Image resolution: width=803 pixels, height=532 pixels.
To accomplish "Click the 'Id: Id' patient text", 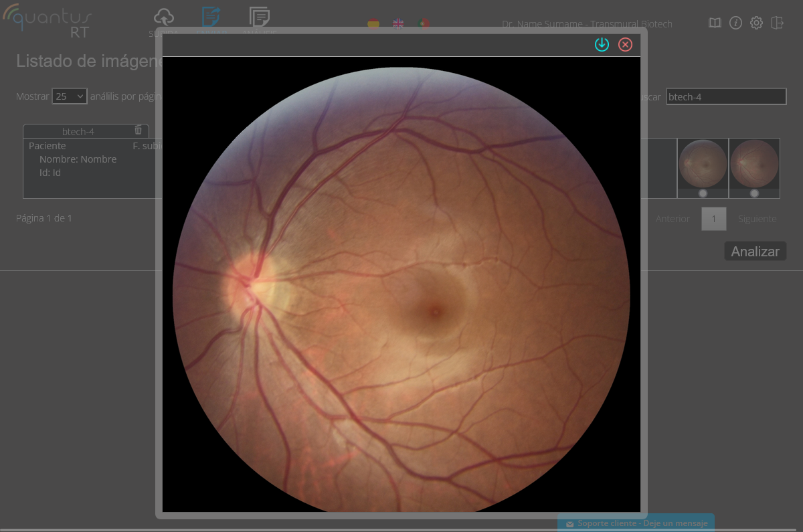I will point(50,173).
